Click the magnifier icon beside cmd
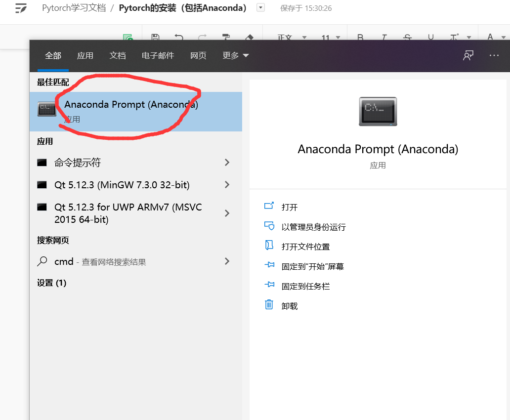510x420 pixels. click(42, 261)
